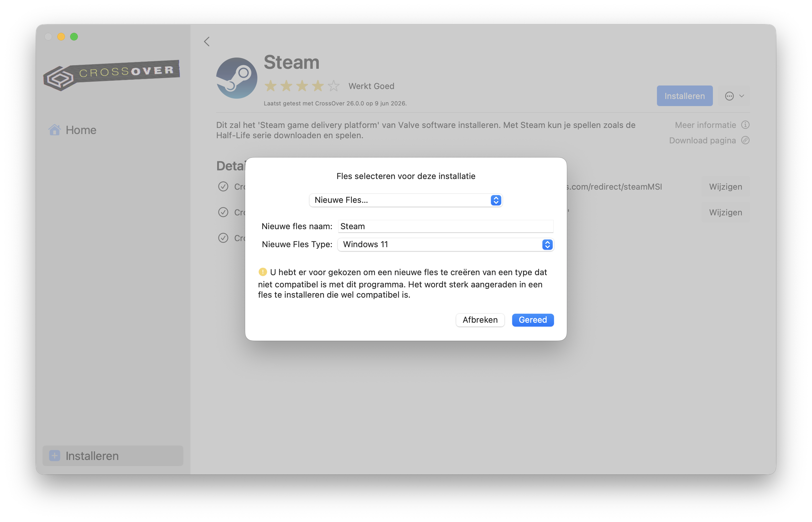Click the dialog title 'Fles selecteren voor deze installatie'
The image size is (812, 522).
[x=406, y=176]
